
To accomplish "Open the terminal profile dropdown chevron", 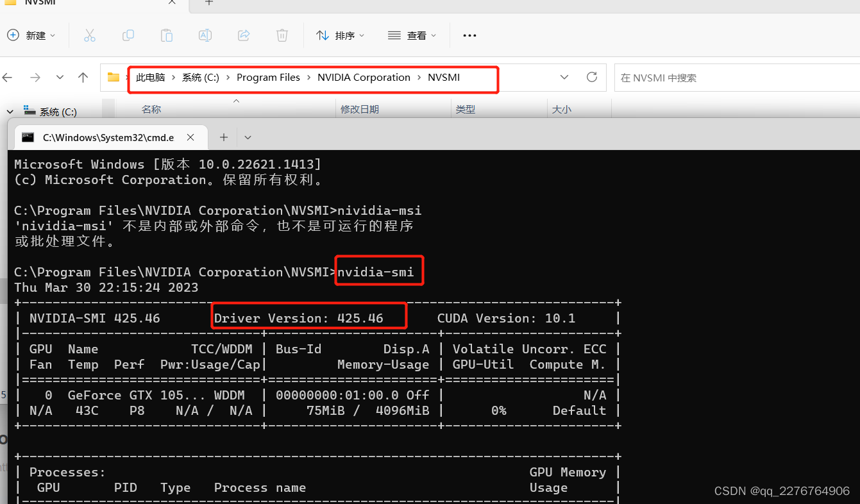I will 248,137.
